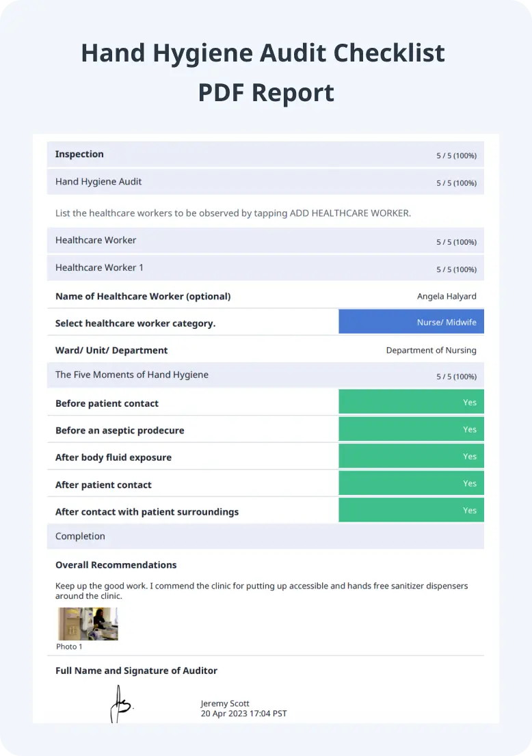Click the 'Before patient contact' label
Screen dimensions: 532x756
[x=107, y=403]
